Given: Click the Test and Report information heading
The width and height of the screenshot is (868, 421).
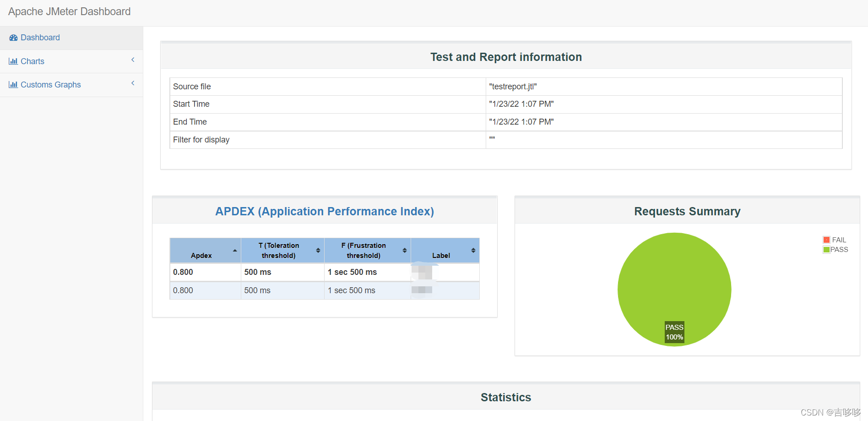Looking at the screenshot, I should coord(506,57).
